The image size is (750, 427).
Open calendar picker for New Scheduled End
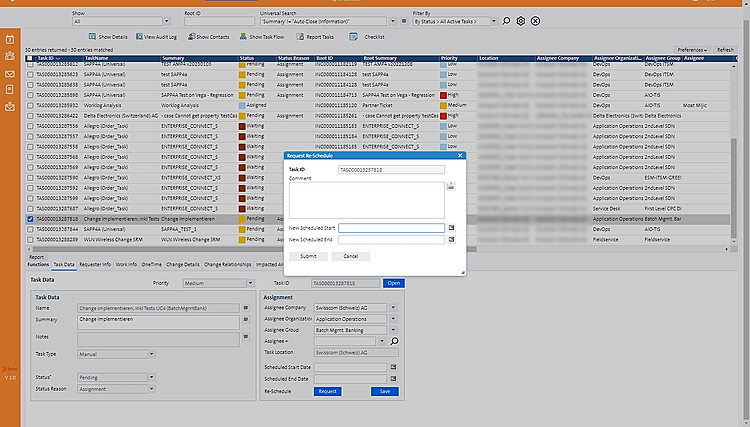[451, 240]
